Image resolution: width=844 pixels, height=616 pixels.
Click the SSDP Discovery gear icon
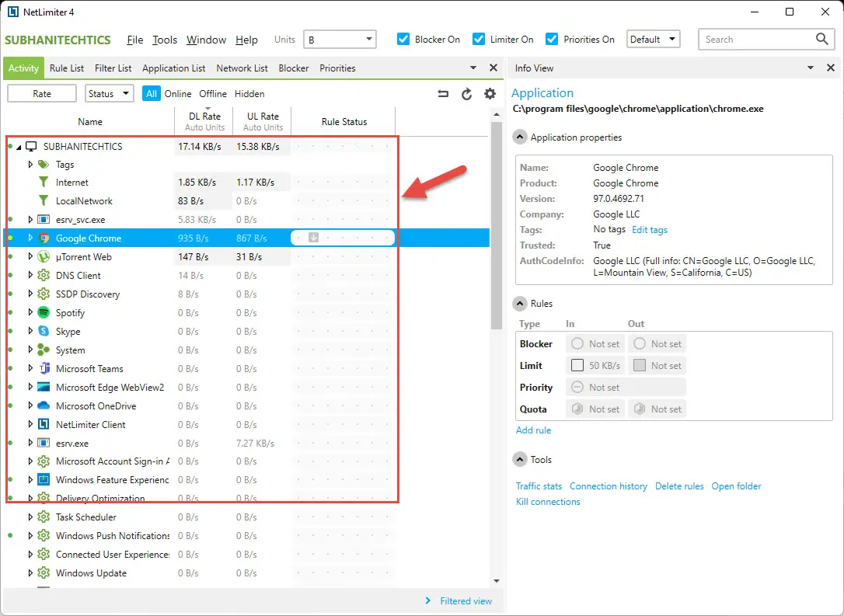(x=44, y=294)
